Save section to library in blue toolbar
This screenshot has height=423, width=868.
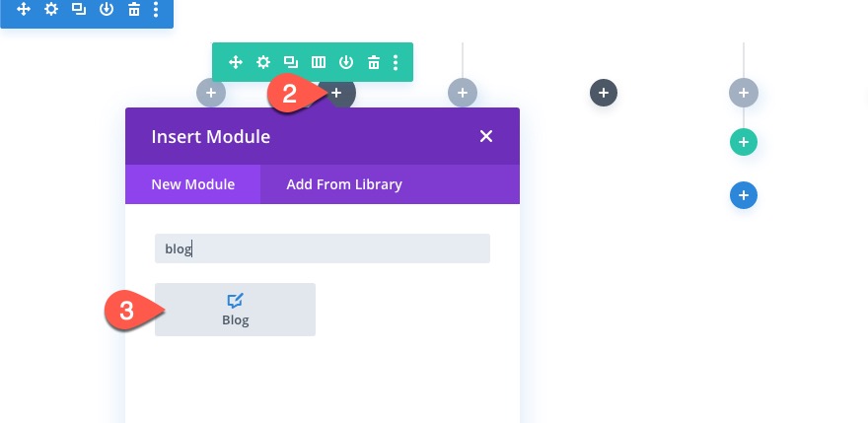tap(107, 10)
